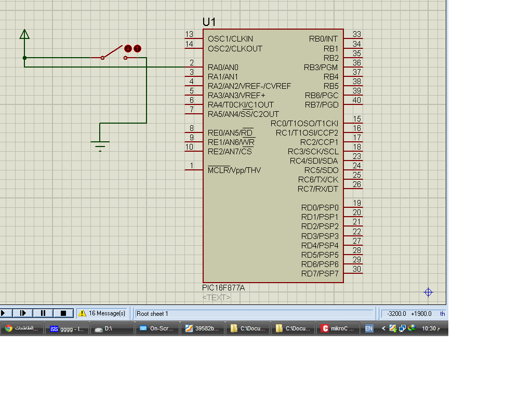
Task: Select the ground terminal symbol
Action: [x=100, y=146]
